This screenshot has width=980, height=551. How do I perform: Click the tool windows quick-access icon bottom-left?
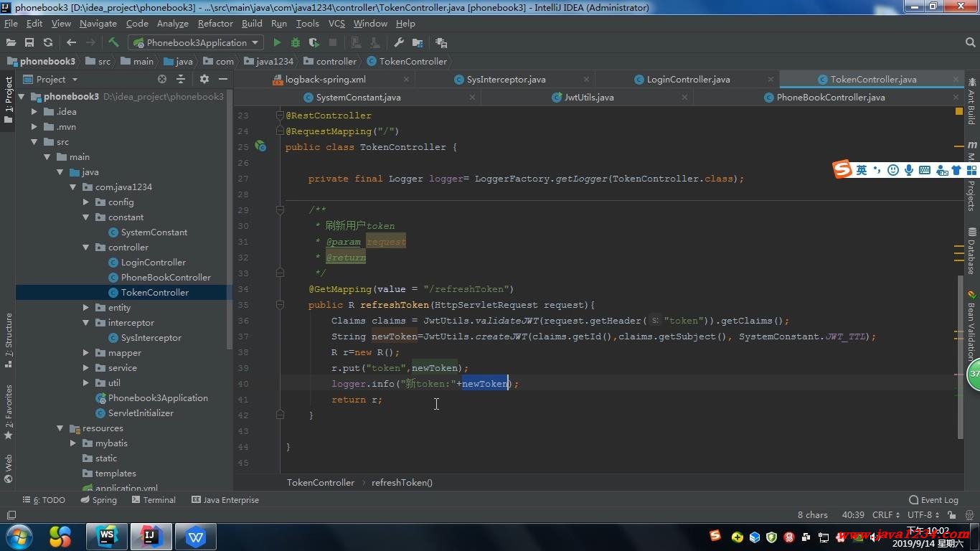pos(11,515)
